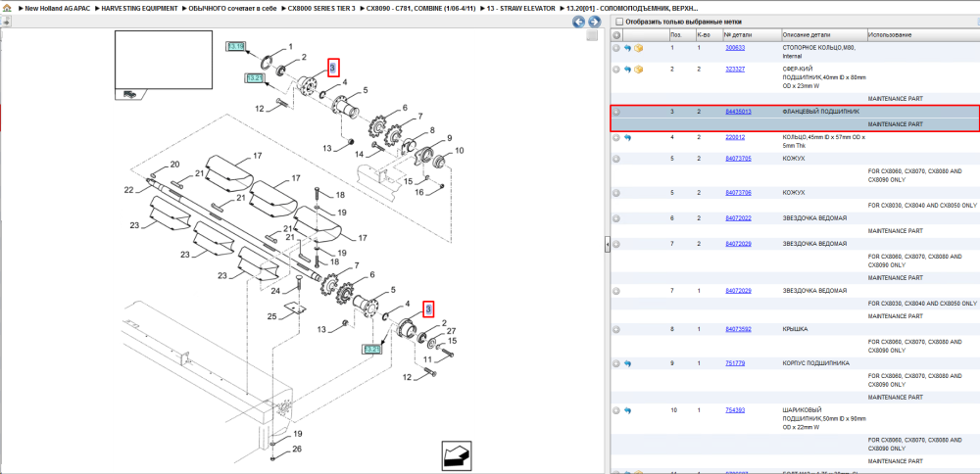
Task: Add part 300633 row plus icon
Action: (x=616, y=47)
